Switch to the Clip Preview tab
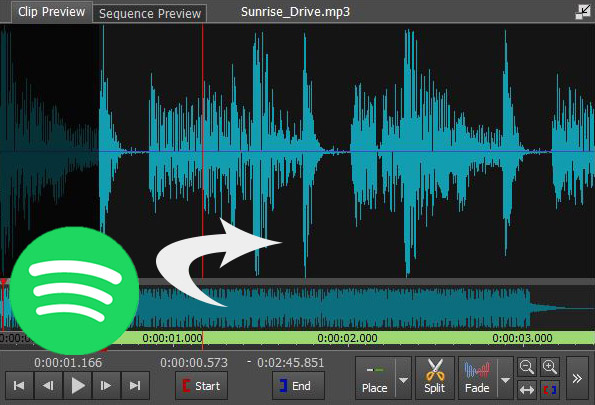The image size is (595, 405). click(52, 12)
